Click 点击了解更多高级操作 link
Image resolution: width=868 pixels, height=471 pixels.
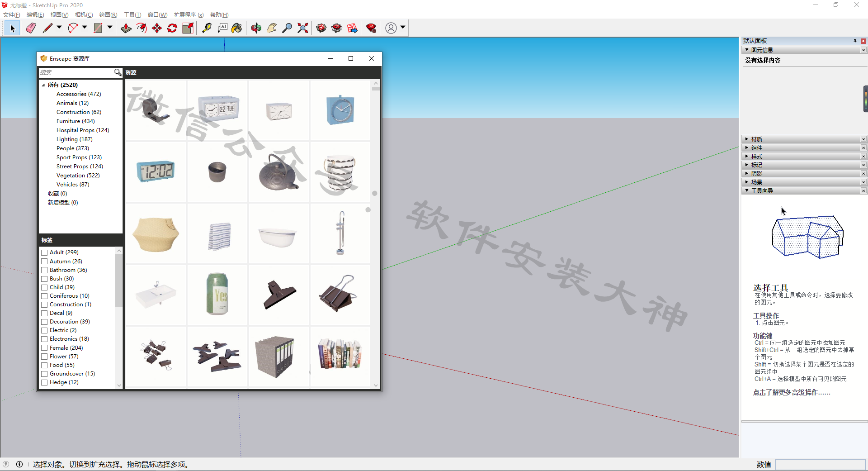[792, 392]
